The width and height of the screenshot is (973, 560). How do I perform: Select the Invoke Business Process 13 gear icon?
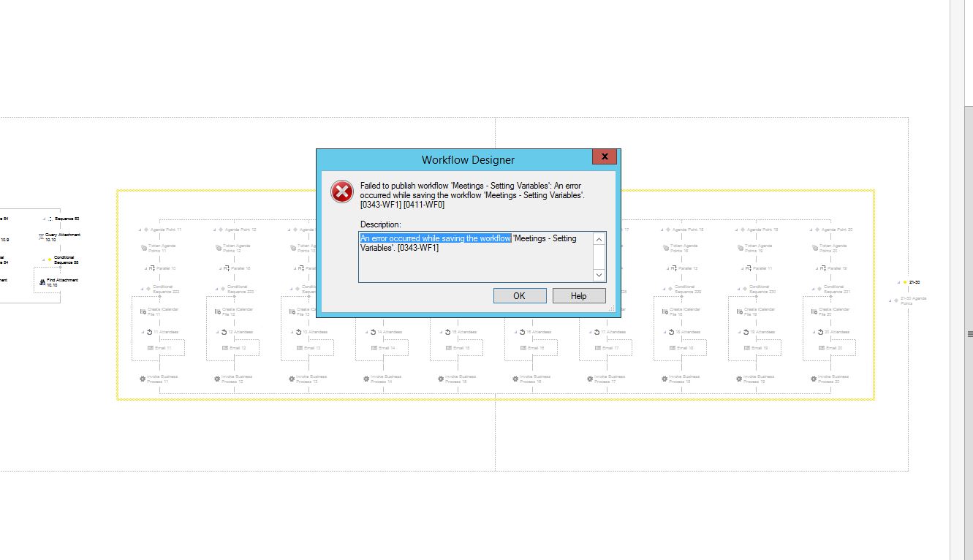pyautogui.click(x=292, y=379)
